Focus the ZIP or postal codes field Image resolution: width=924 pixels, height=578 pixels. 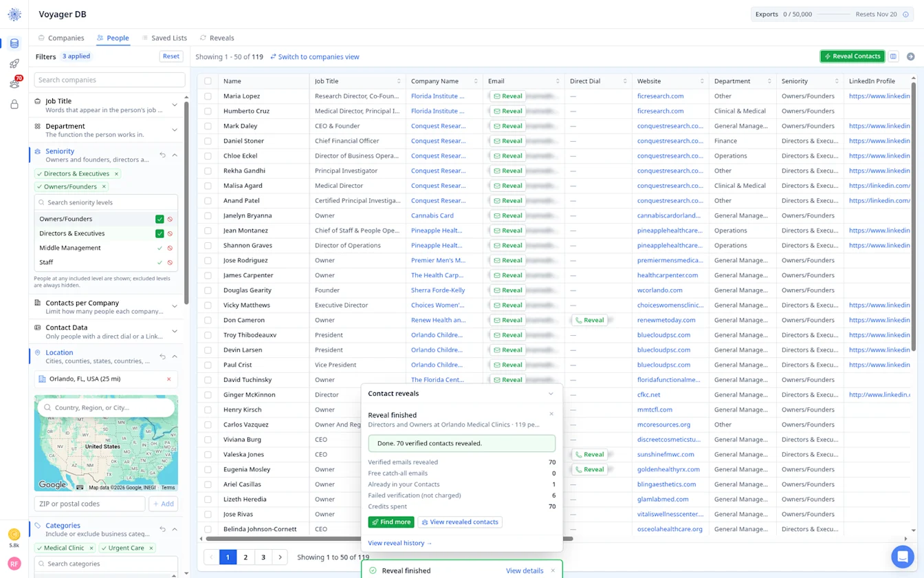(89, 504)
